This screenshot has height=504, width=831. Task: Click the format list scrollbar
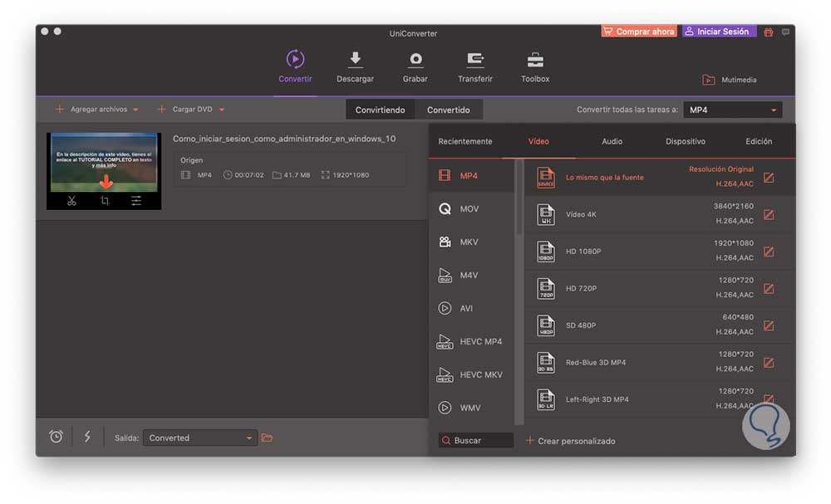pyautogui.click(x=519, y=197)
